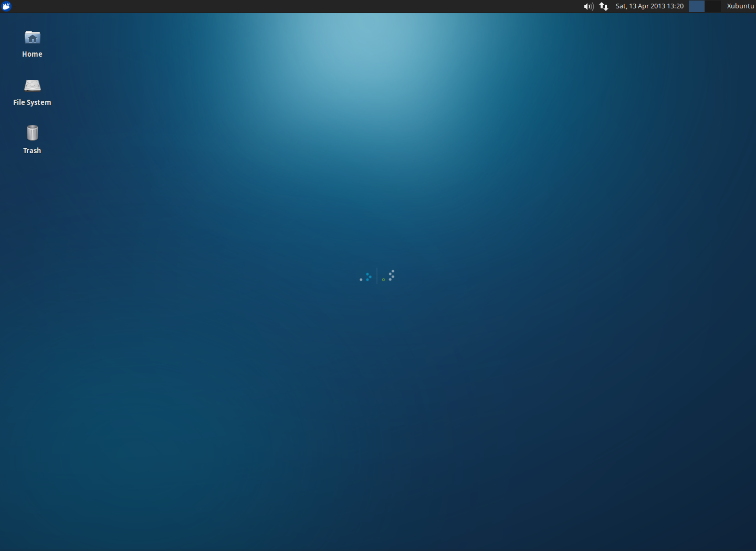Select the Home folder desktop icon
The height and width of the screenshot is (551, 756).
pyautogui.click(x=33, y=37)
